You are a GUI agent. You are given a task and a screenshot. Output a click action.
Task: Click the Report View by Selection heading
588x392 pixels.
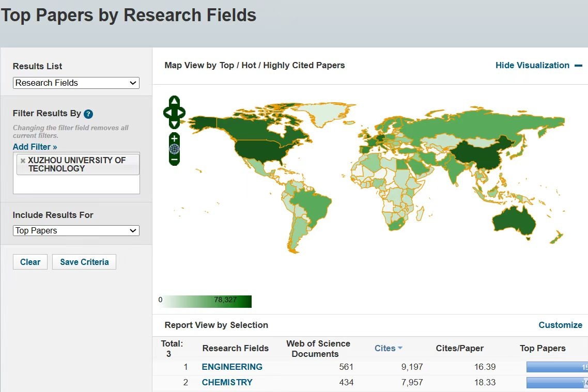click(x=216, y=325)
